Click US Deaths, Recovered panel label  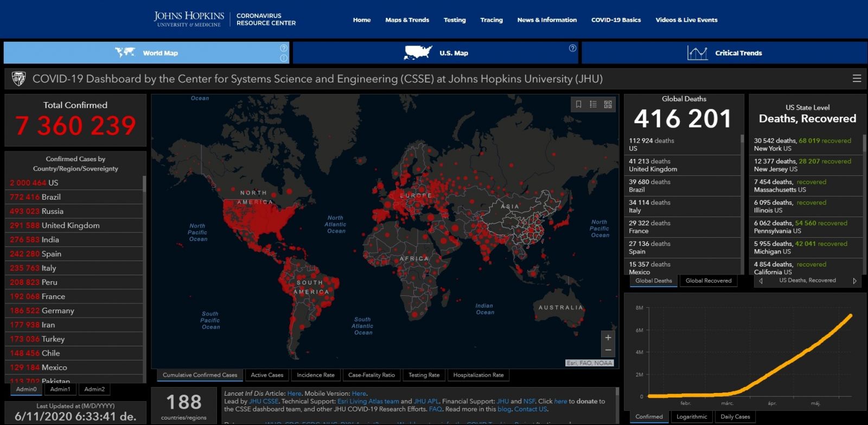807,281
